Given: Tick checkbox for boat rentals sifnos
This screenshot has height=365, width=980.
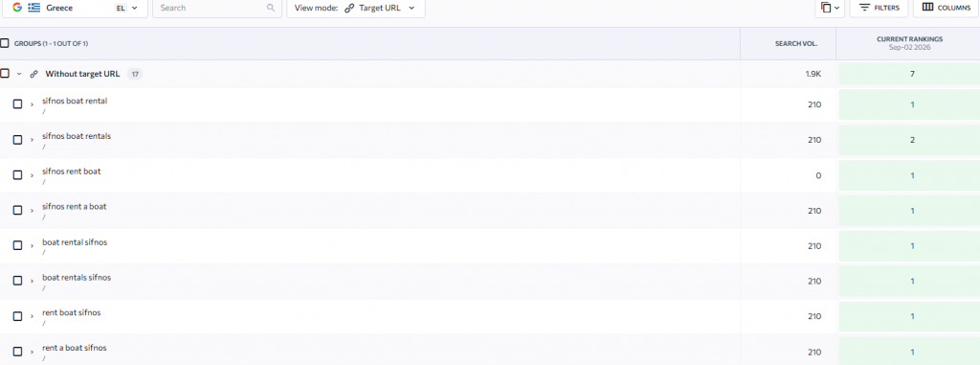Looking at the screenshot, I should click(17, 281).
